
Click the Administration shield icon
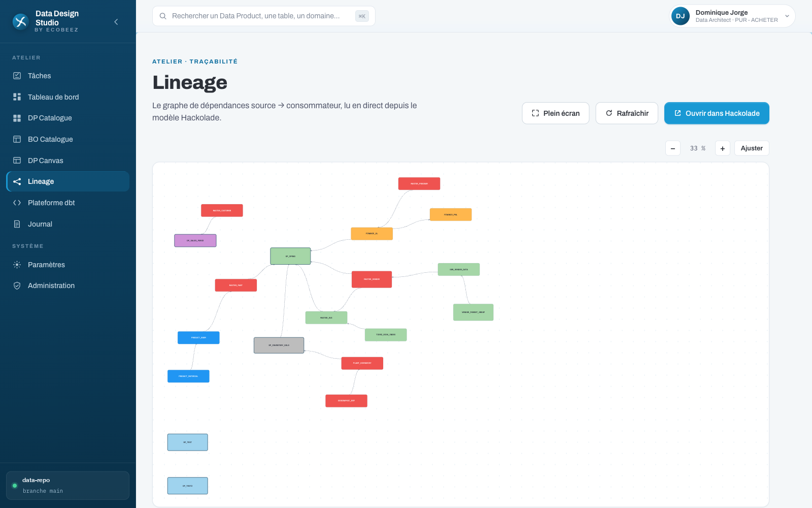pyautogui.click(x=17, y=285)
